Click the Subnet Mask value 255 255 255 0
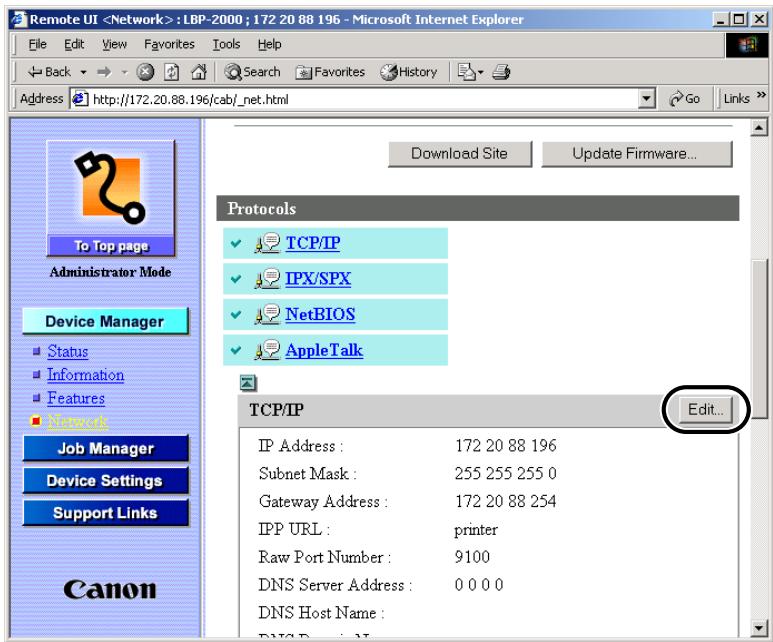 pos(506,473)
